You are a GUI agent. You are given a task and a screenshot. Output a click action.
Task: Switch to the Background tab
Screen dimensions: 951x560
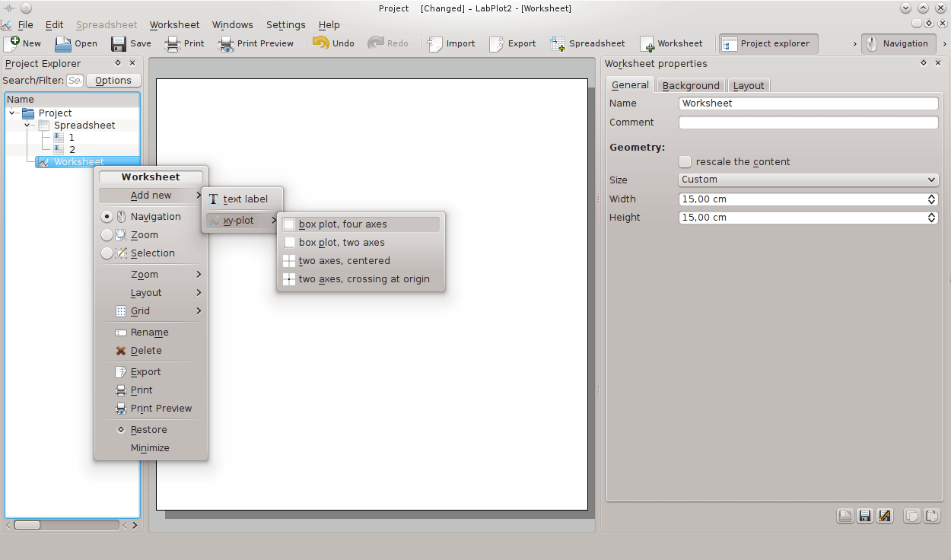pyautogui.click(x=690, y=85)
